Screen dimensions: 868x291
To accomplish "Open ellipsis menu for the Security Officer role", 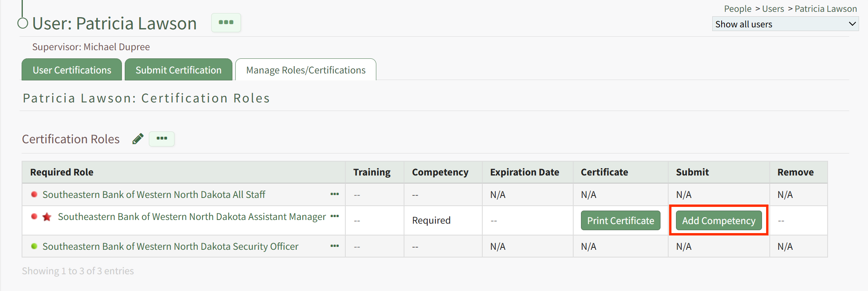I will pyautogui.click(x=335, y=246).
